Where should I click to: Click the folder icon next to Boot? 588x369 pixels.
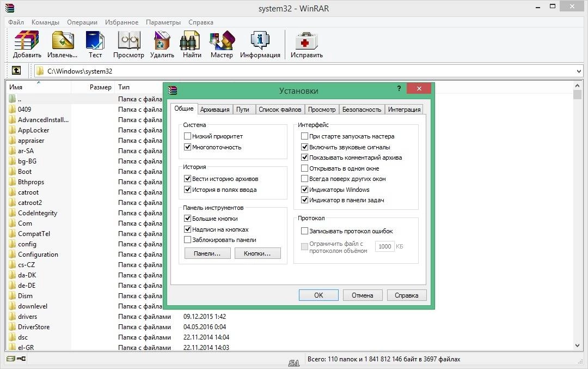click(13, 172)
